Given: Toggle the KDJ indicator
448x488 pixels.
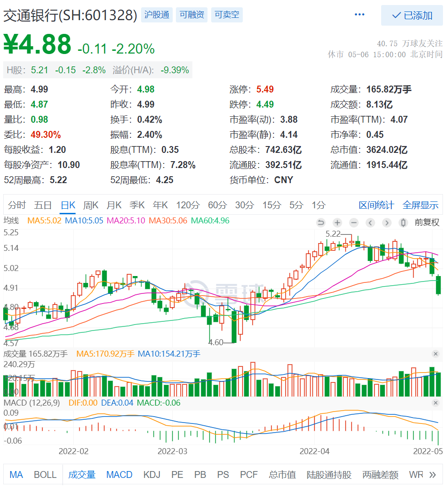Looking at the screenshot, I should 152,475.
